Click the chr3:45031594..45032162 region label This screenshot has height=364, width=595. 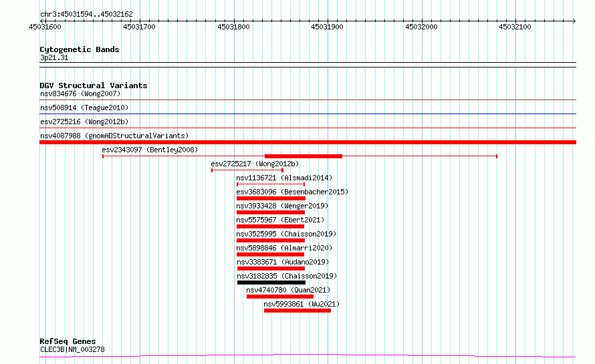(x=86, y=14)
